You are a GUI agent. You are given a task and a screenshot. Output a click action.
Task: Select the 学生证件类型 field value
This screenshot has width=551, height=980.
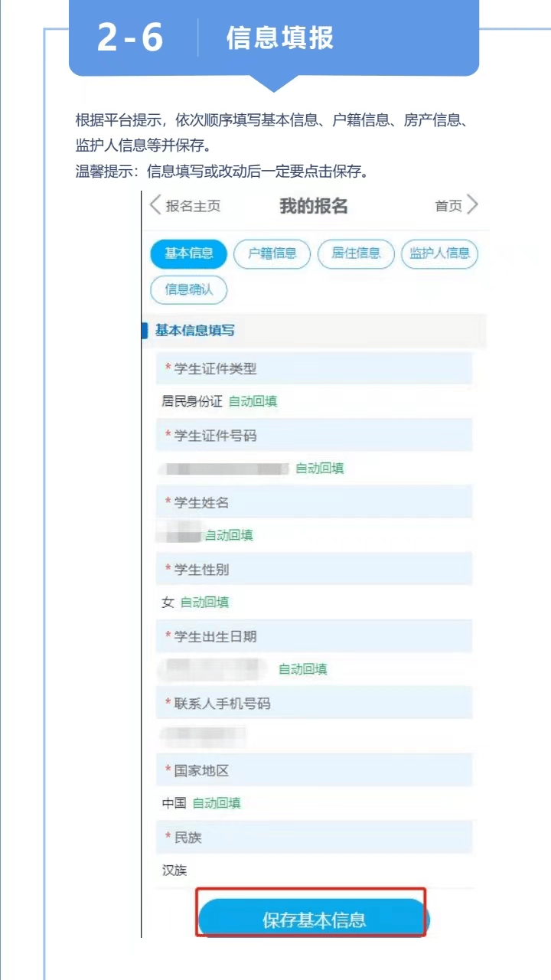[191, 401]
